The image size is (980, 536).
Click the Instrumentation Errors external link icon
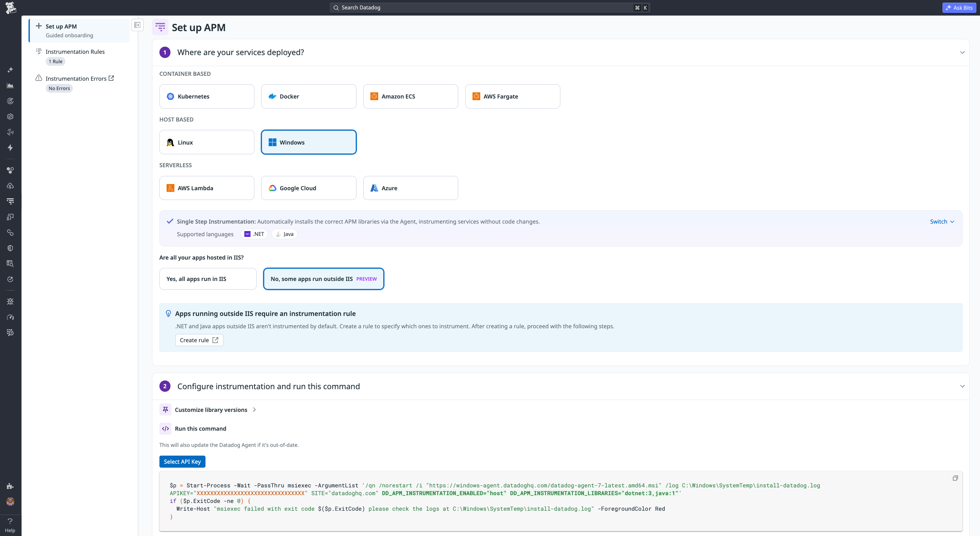(x=111, y=78)
